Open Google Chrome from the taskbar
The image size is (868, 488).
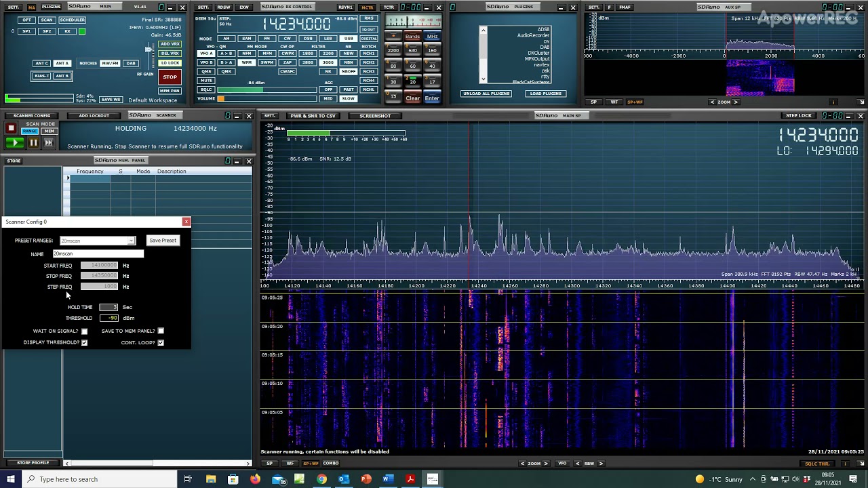coord(321,479)
